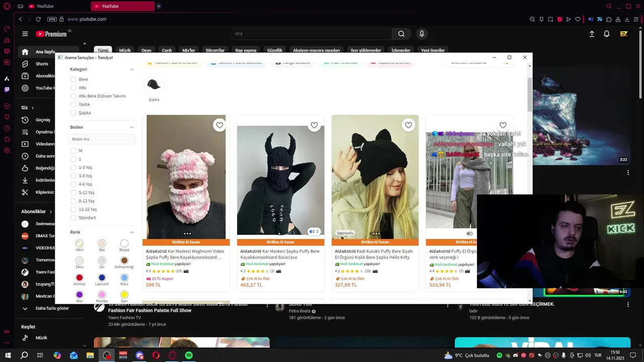Image resolution: width=644 pixels, height=362 pixels.
Task: Collapse the Abonelikler section in YouTube sidebar
Action: pyautogui.click(x=50, y=212)
